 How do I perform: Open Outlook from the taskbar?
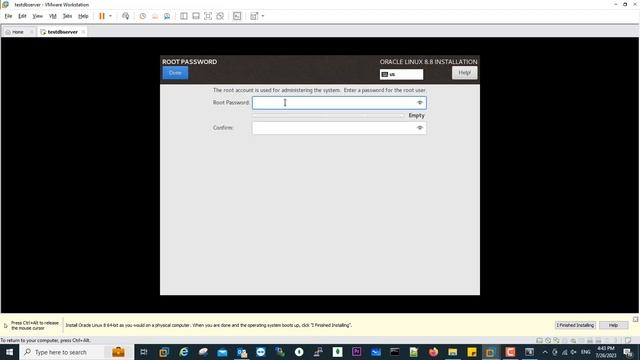coord(242,352)
